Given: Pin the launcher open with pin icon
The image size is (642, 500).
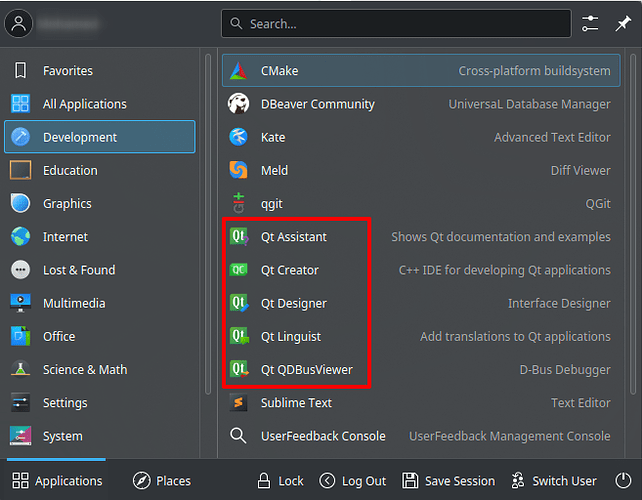Looking at the screenshot, I should click(623, 23).
